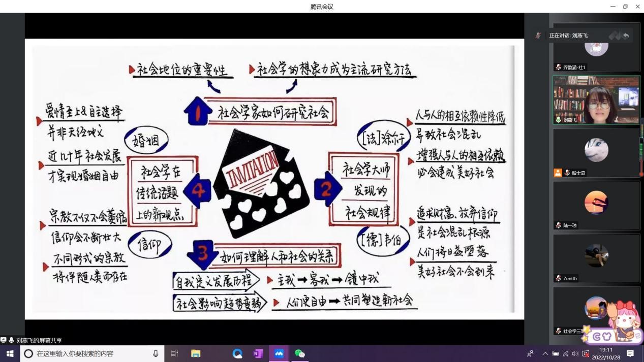Expand the hidden system tray icons

click(x=545, y=354)
